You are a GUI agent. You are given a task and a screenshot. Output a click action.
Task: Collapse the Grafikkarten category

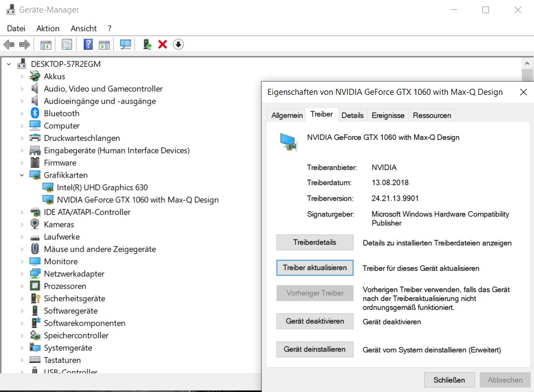[x=22, y=175]
